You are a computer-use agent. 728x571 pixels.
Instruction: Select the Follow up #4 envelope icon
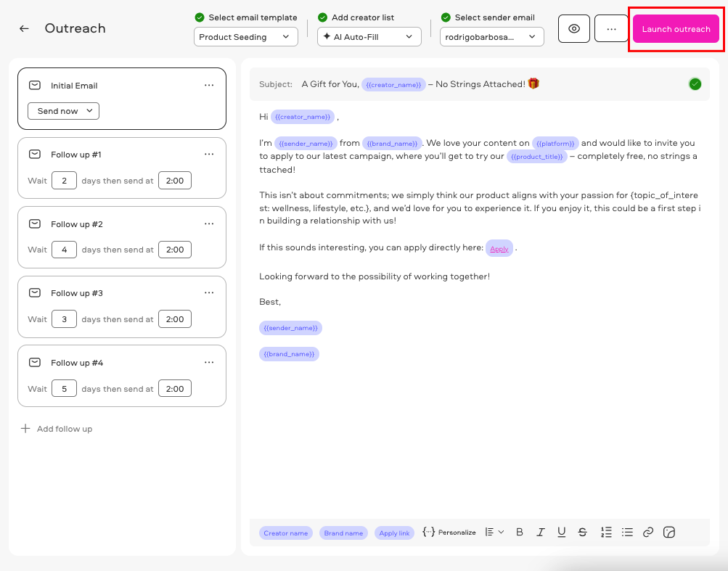[35, 362]
